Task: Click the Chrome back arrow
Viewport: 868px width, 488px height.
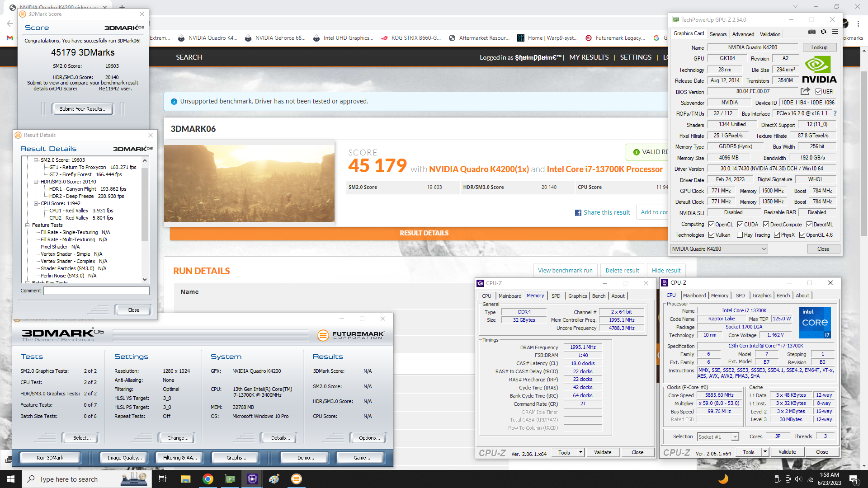Action: coord(10,23)
